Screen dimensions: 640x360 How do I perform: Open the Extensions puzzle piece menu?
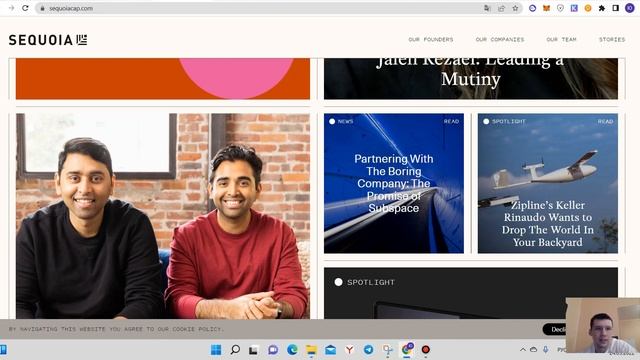click(x=602, y=8)
